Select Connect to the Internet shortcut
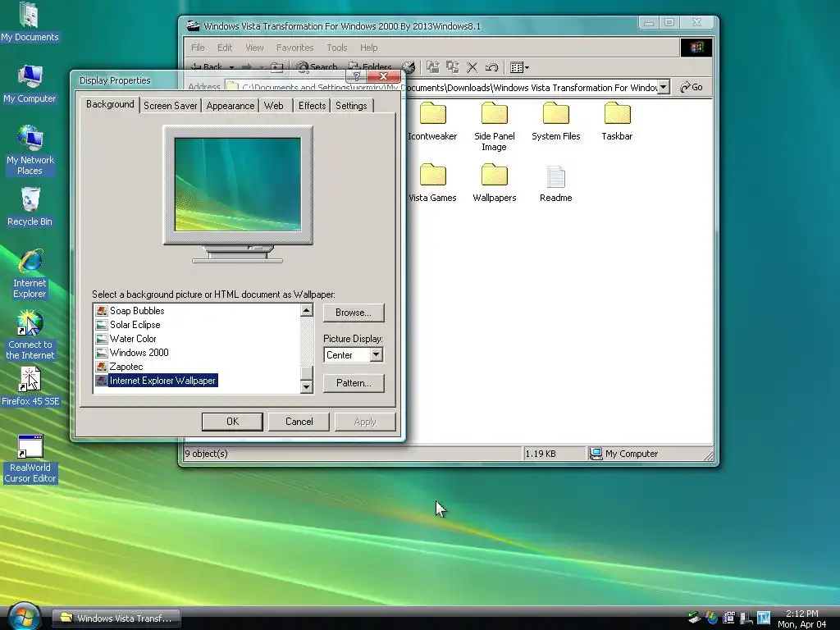The image size is (840, 630). click(x=30, y=335)
